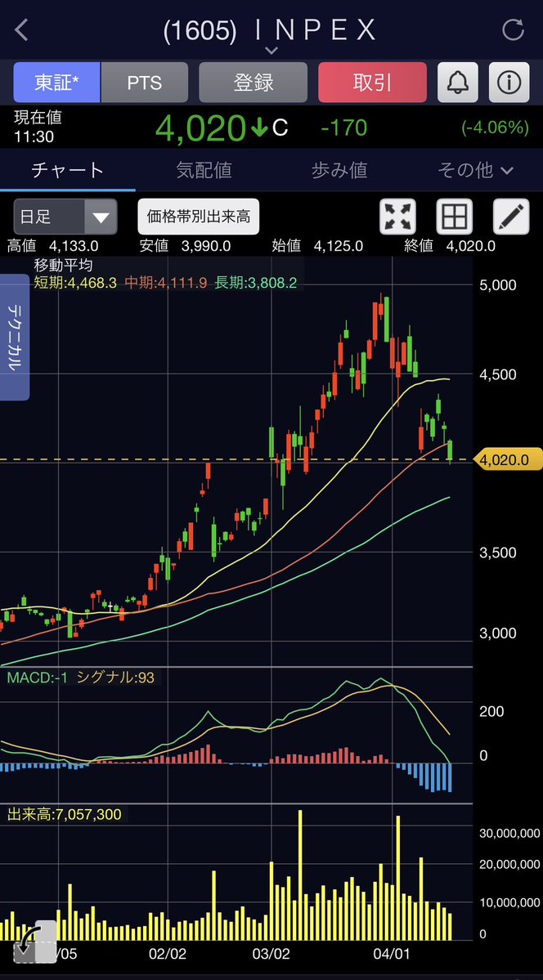Tap the 中期:4,111.9 moving average label
The image size is (543, 980).
pyautogui.click(x=166, y=283)
